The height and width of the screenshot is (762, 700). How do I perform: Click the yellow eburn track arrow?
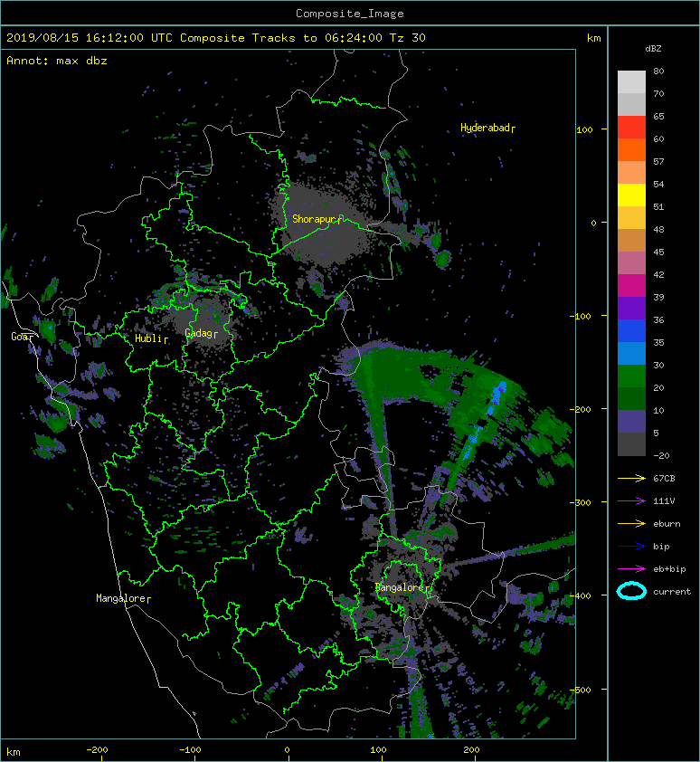click(631, 523)
